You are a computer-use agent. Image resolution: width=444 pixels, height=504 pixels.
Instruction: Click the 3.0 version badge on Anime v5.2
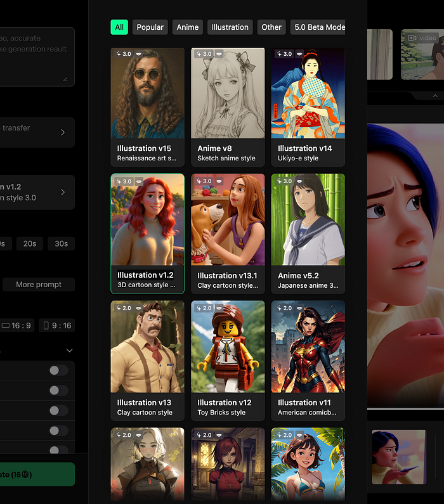tap(284, 181)
